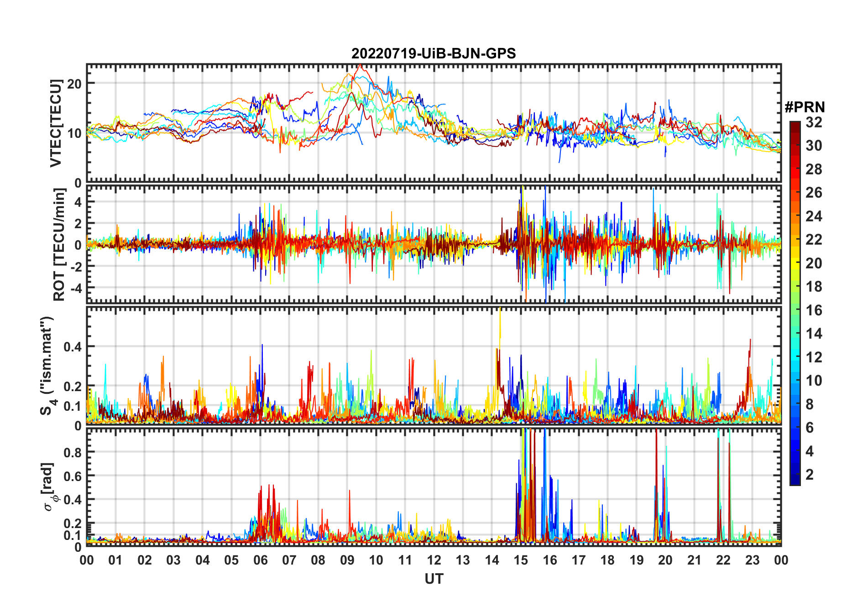Image resolution: width=868 pixels, height=607 pixels.
Task: Click hour 17 on the UT axis
Action: 579,560
